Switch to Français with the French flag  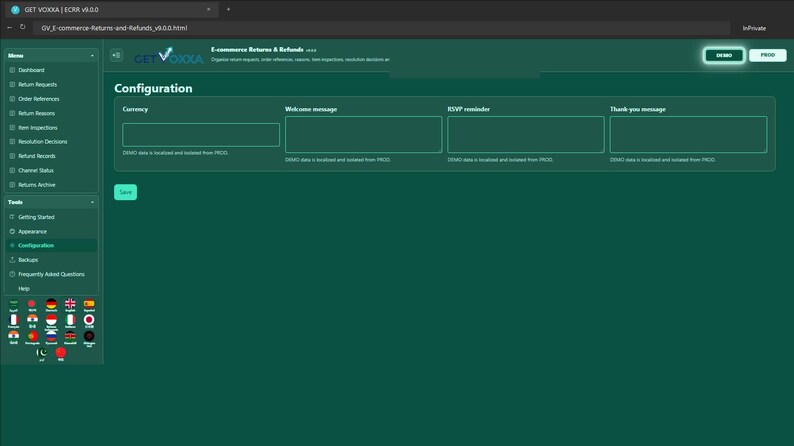pyautogui.click(x=14, y=321)
